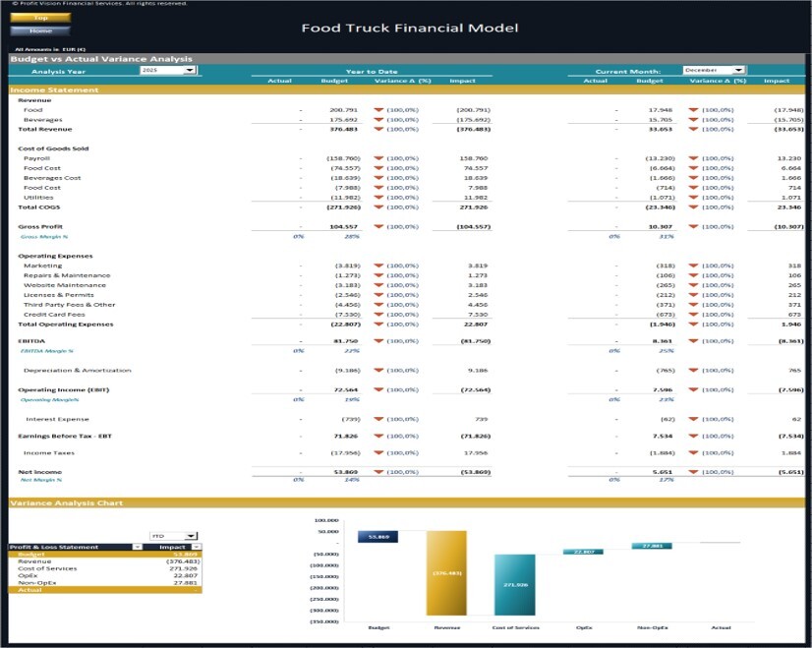
Task: Click the Income Taxes current month variance arrow
Action: coord(693,452)
